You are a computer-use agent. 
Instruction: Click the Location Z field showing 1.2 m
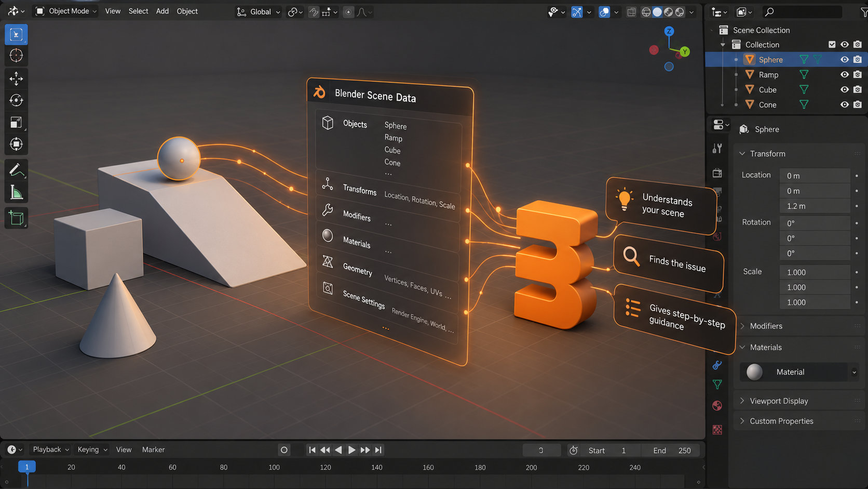click(x=815, y=206)
